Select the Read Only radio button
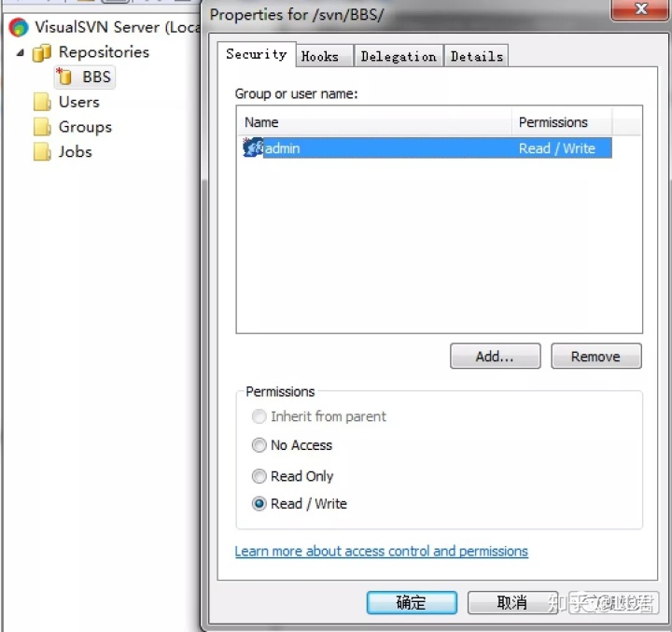 [x=259, y=476]
